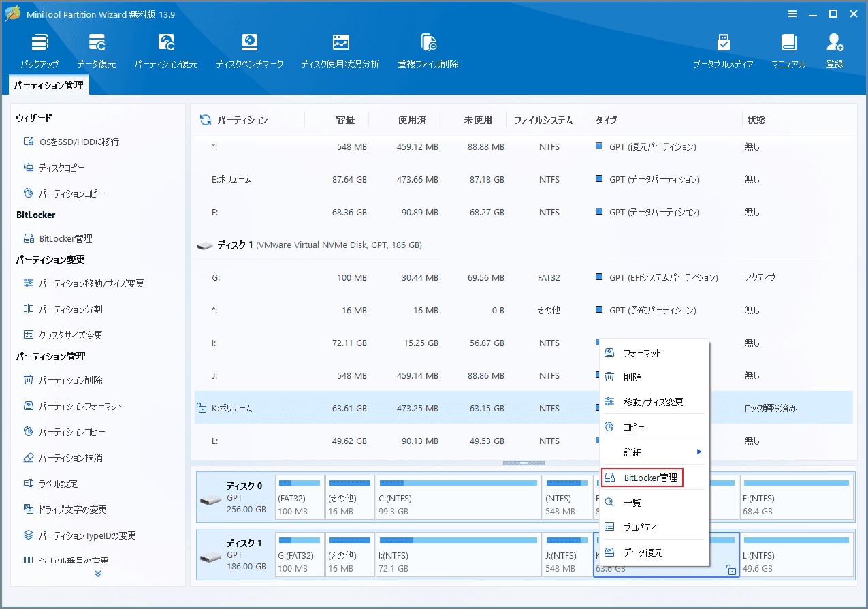The height and width of the screenshot is (609, 868).
Task: Click the K:ボリューム lock icon in the list
Action: pyautogui.click(x=202, y=408)
